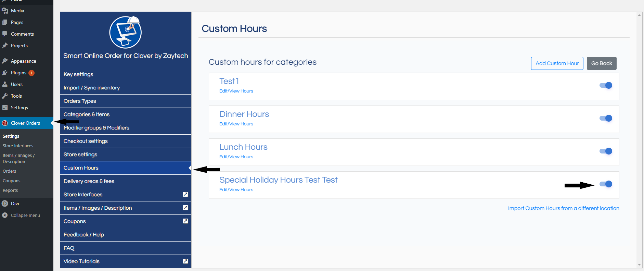The image size is (644, 271).
Task: Click external link icon beside Items / Images / Description
Action: pos(185,208)
